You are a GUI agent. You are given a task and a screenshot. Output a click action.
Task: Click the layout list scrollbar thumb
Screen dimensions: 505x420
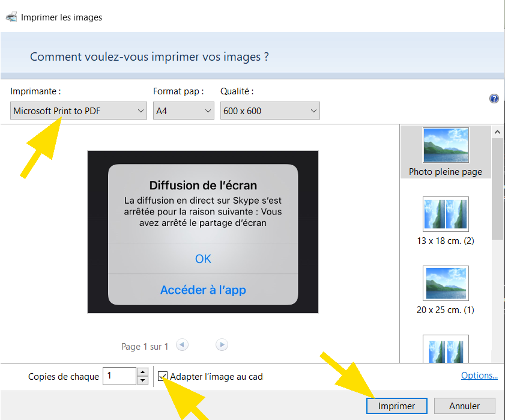pos(497,186)
